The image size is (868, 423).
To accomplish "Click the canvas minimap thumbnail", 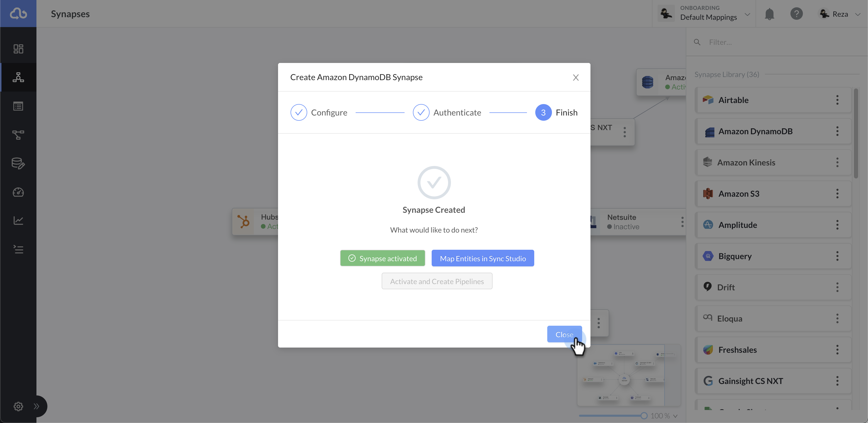I will (x=629, y=375).
